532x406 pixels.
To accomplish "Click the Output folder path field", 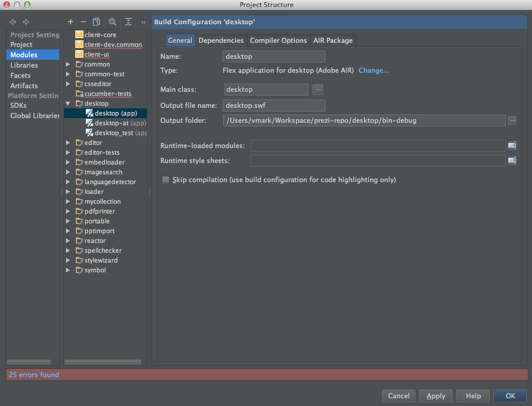I will point(364,121).
